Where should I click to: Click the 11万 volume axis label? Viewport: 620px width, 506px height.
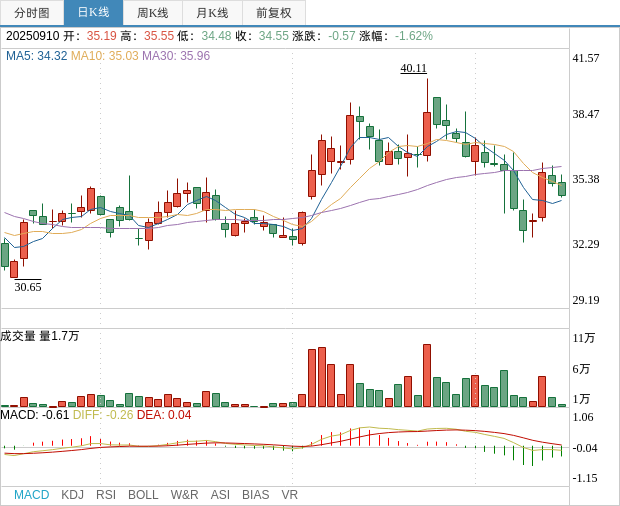pos(584,338)
